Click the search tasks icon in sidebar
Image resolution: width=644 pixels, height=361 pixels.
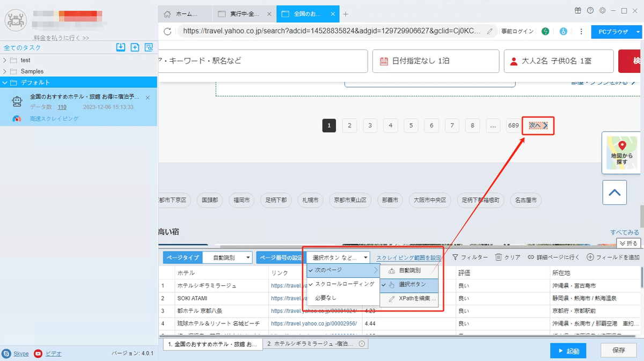(x=149, y=47)
